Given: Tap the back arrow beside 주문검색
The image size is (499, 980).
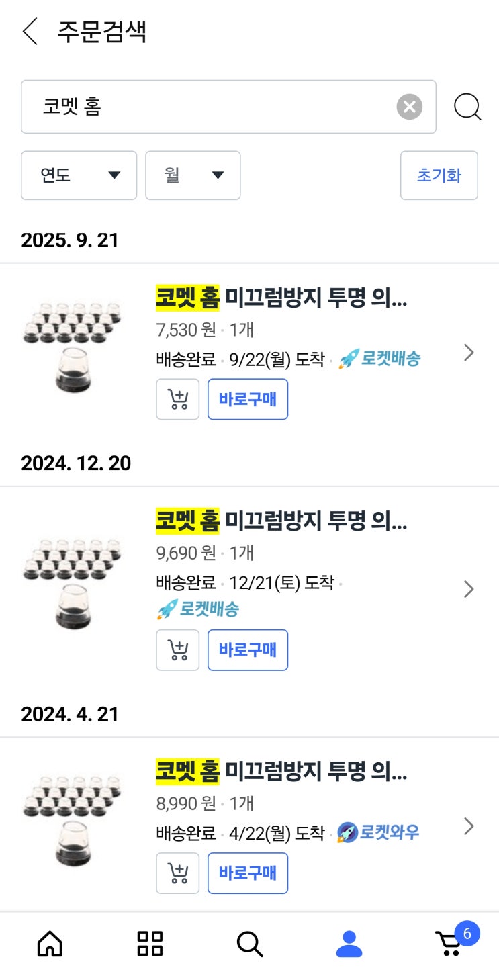Looking at the screenshot, I should tap(30, 32).
